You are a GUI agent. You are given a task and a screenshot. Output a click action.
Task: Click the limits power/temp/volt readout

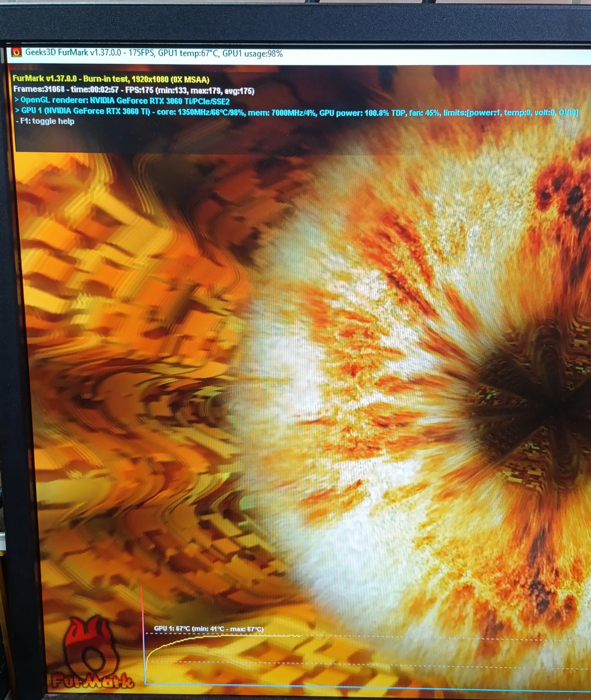coord(510,113)
